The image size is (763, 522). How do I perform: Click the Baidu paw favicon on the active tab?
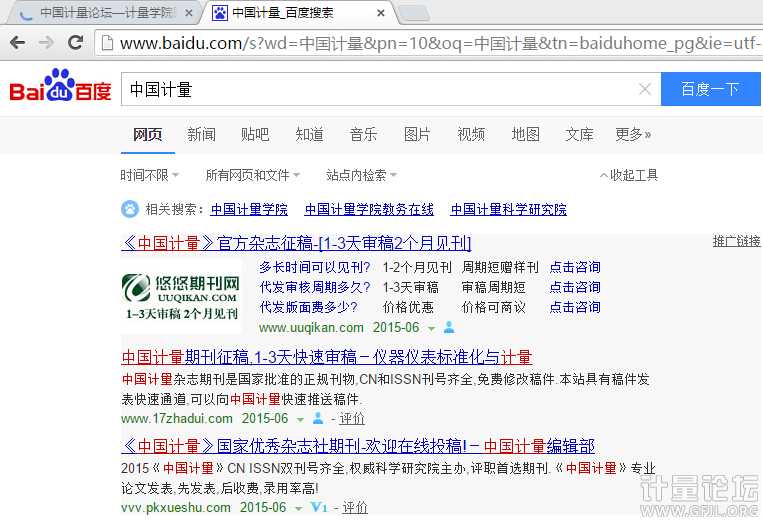(220, 13)
